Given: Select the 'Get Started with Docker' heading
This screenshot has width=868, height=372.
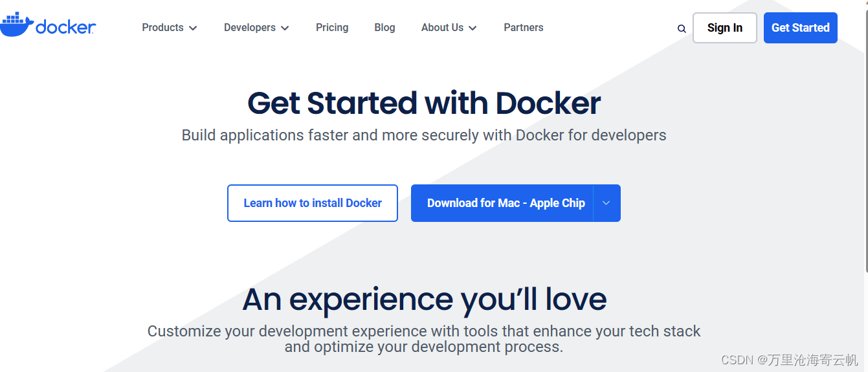Looking at the screenshot, I should (424, 104).
